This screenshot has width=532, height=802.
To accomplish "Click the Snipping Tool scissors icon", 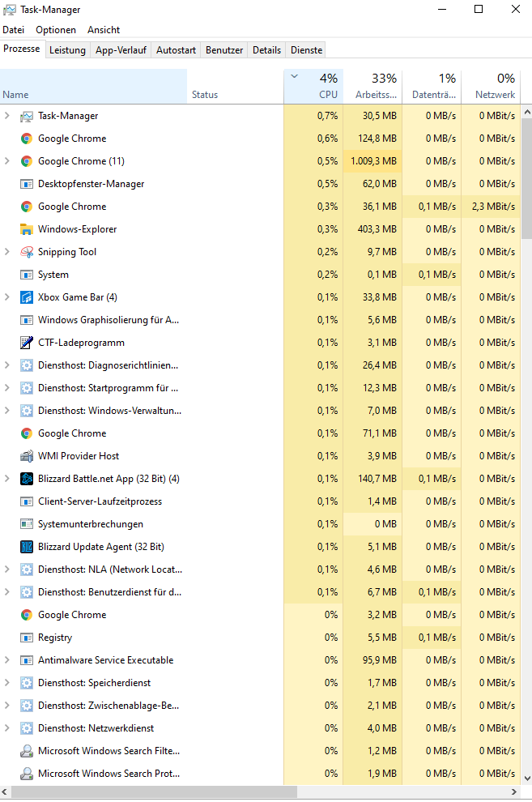I will tap(27, 252).
